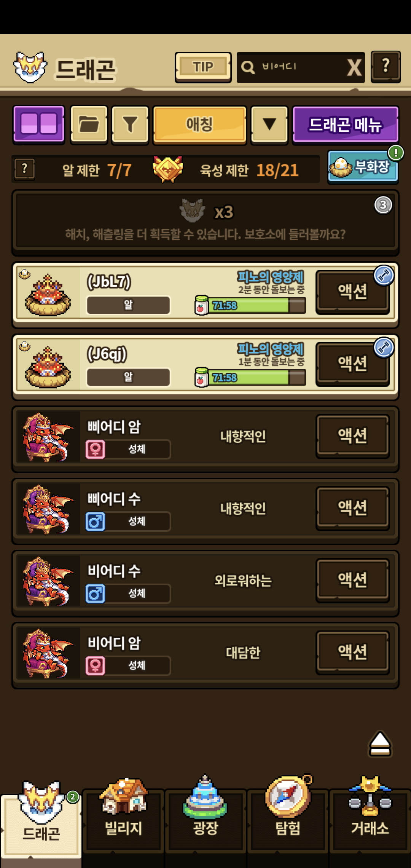This screenshot has height=868, width=411.
Task: Open the 드래곤 메뉴 purple button
Action: (x=346, y=124)
